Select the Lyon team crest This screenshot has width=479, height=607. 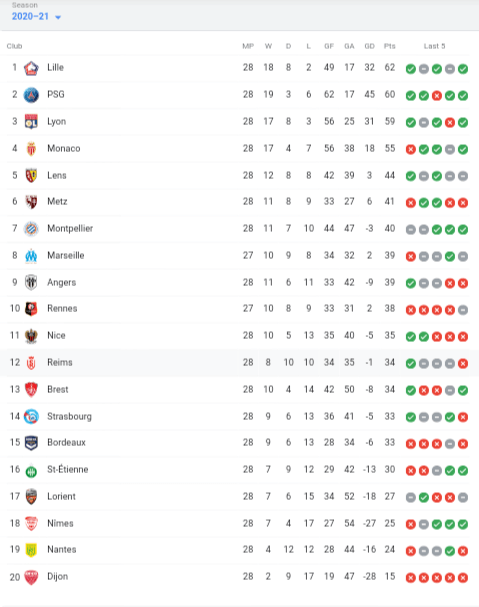coord(31,122)
